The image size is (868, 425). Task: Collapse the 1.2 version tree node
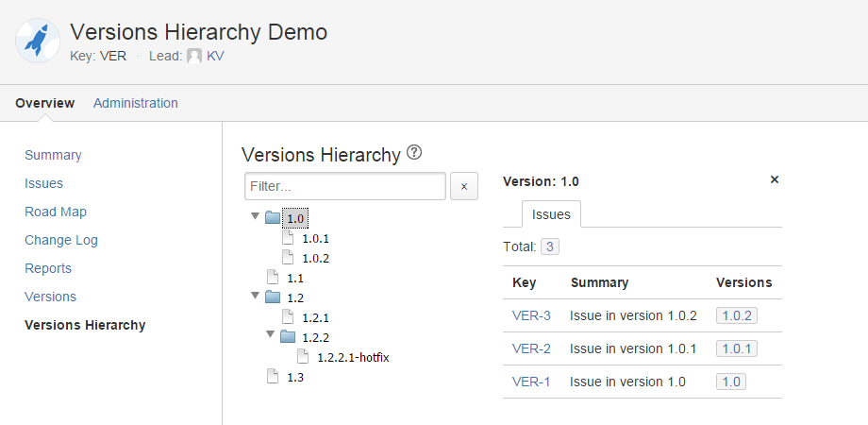click(255, 297)
